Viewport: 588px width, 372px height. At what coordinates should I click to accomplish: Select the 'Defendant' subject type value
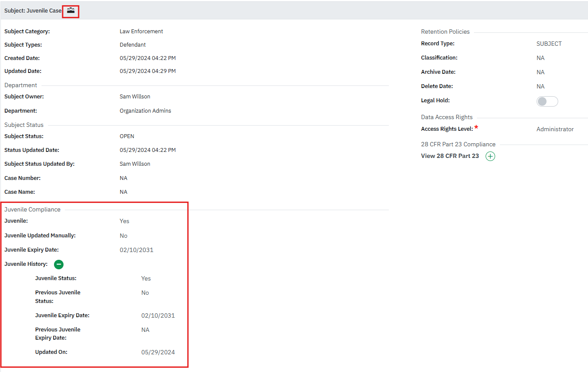pyautogui.click(x=133, y=44)
